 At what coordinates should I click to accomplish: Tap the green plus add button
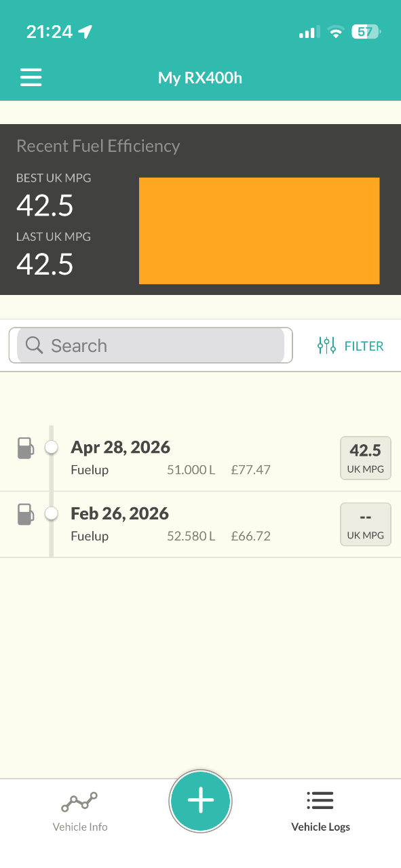(x=200, y=801)
